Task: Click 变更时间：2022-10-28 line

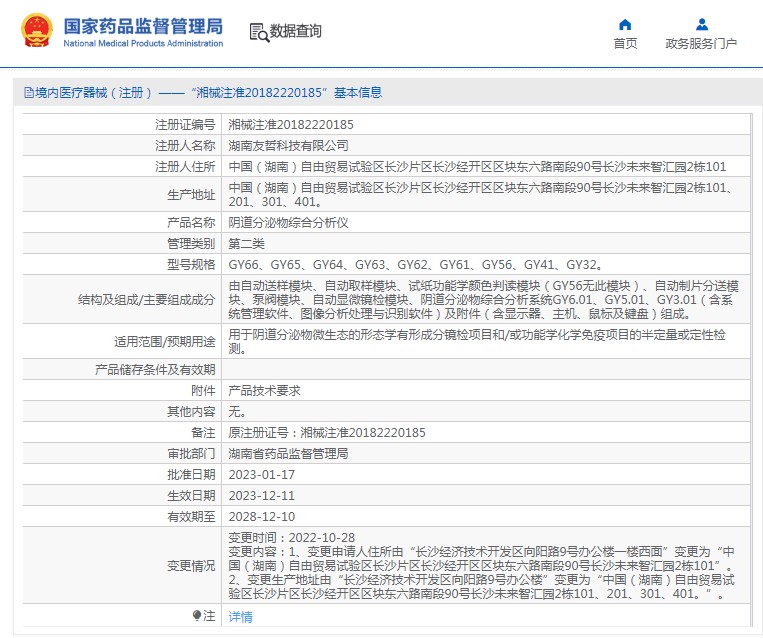Action: tap(291, 537)
